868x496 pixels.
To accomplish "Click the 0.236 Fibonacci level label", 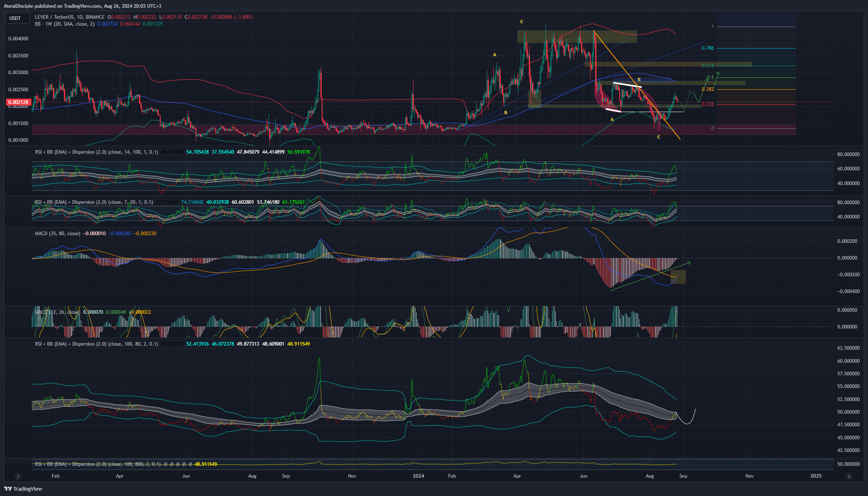I will click(x=708, y=104).
